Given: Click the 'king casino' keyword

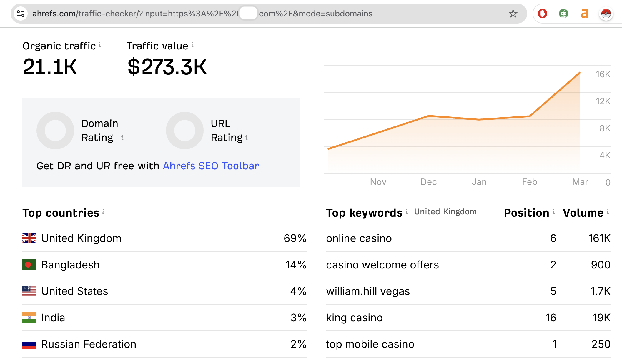Looking at the screenshot, I should tap(354, 318).
